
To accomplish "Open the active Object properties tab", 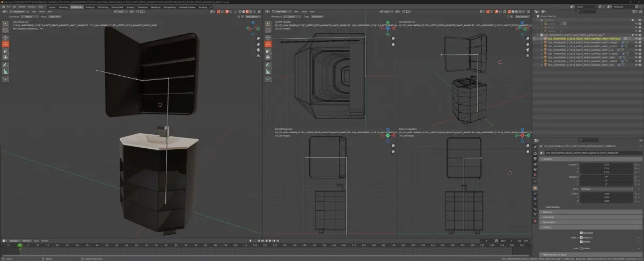I will [x=535, y=188].
